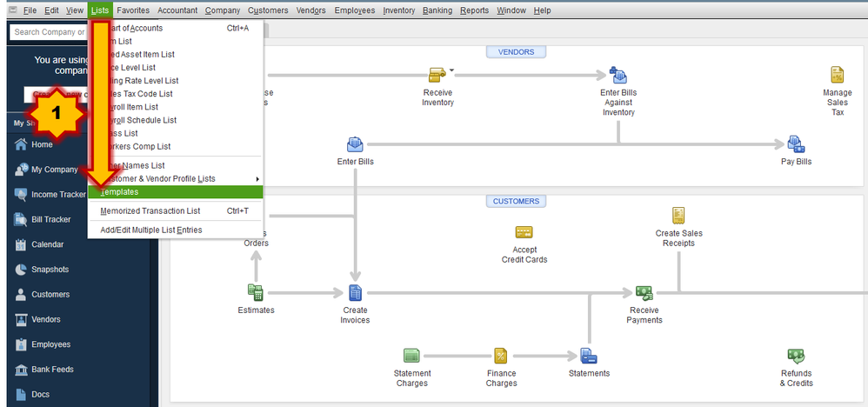Open the Company menu
Image resolution: width=868 pixels, height=407 pixels.
tap(222, 10)
